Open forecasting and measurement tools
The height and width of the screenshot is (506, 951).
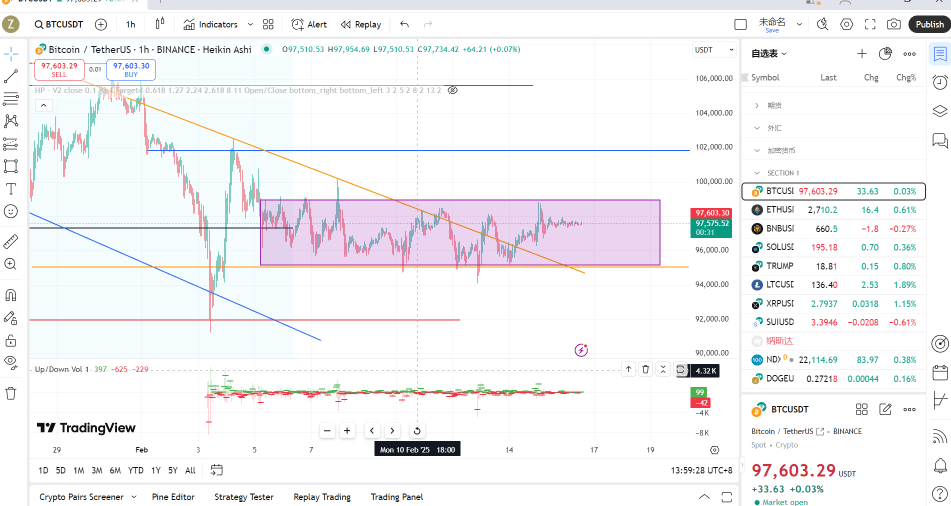pos(11,144)
